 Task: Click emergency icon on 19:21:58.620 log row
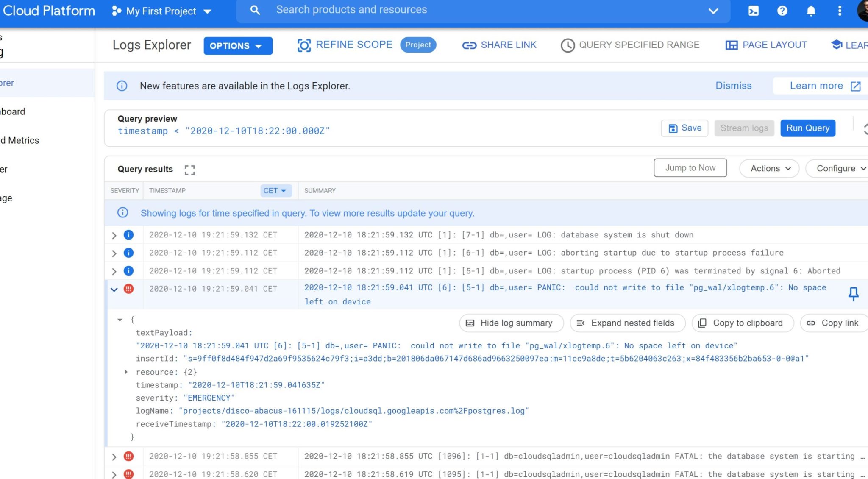(x=128, y=474)
